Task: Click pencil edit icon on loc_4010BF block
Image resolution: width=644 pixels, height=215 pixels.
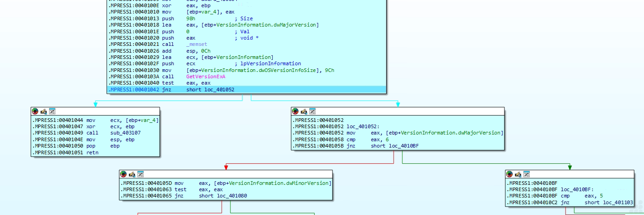Action: pyautogui.click(x=518, y=174)
